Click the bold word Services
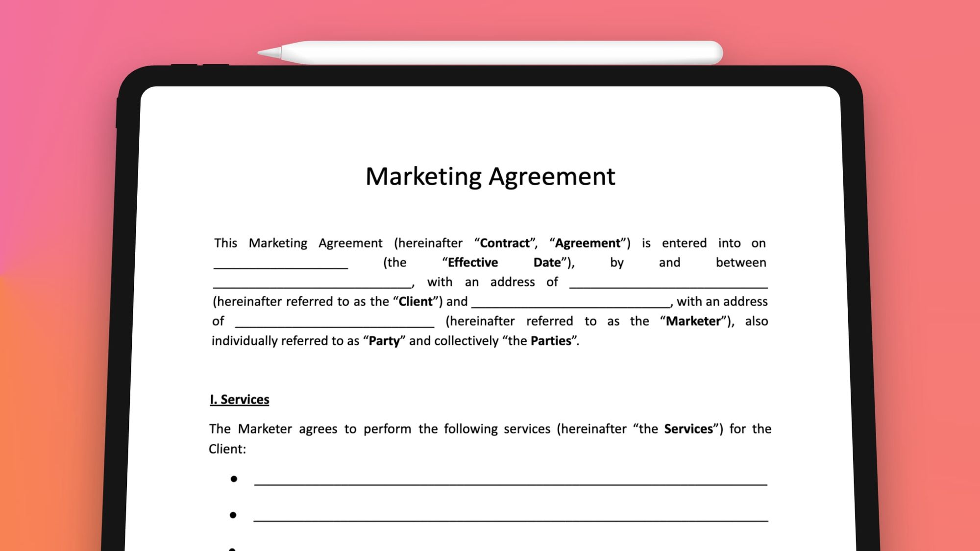The width and height of the screenshot is (980, 551). tap(687, 428)
